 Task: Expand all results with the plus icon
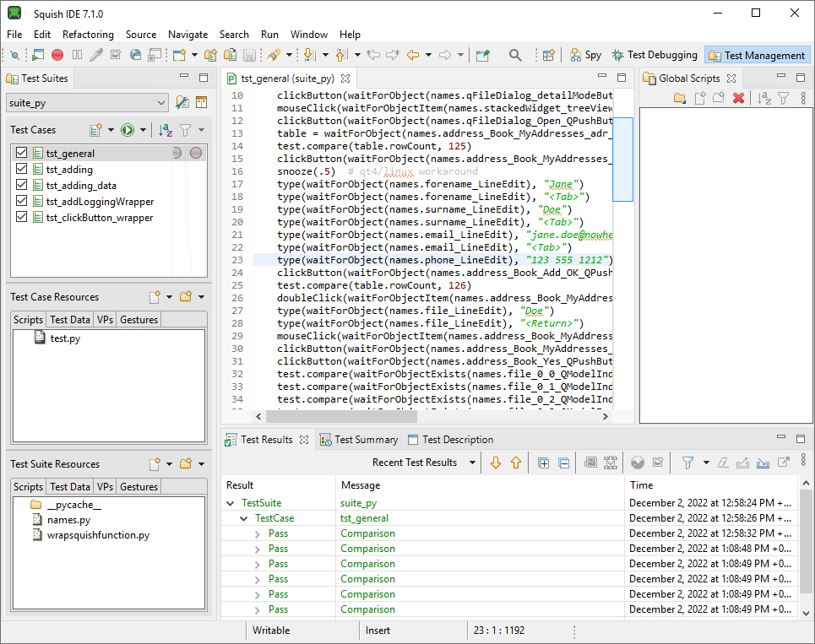(x=543, y=463)
